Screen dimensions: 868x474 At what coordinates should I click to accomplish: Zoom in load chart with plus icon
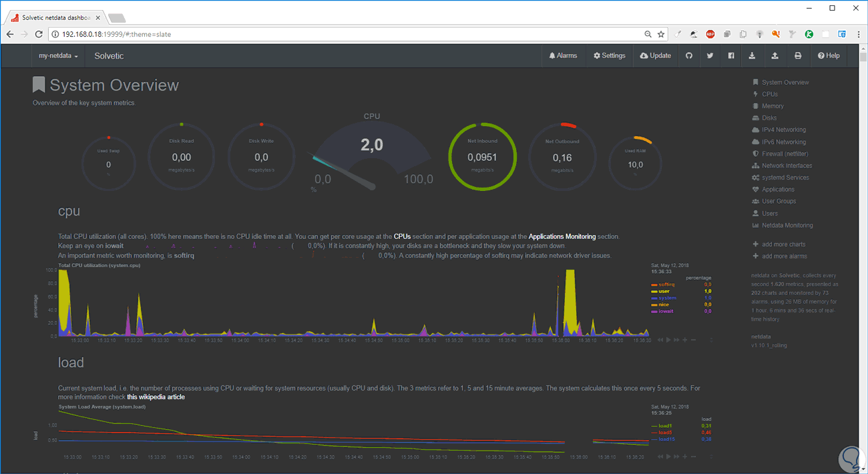click(x=685, y=457)
